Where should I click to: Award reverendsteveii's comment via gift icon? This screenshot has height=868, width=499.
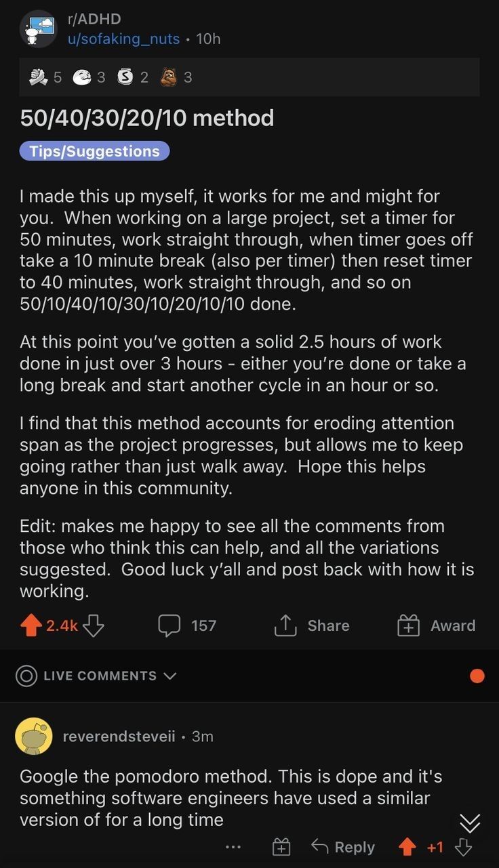(281, 846)
